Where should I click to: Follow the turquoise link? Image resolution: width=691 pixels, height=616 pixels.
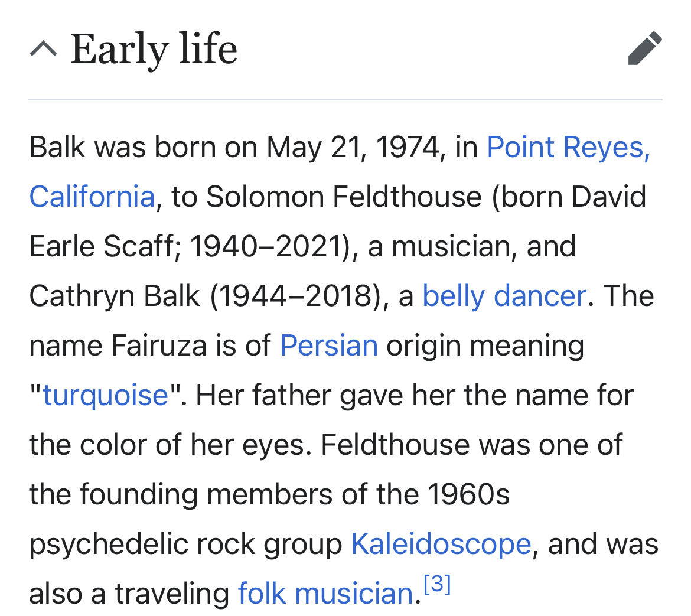(106, 395)
